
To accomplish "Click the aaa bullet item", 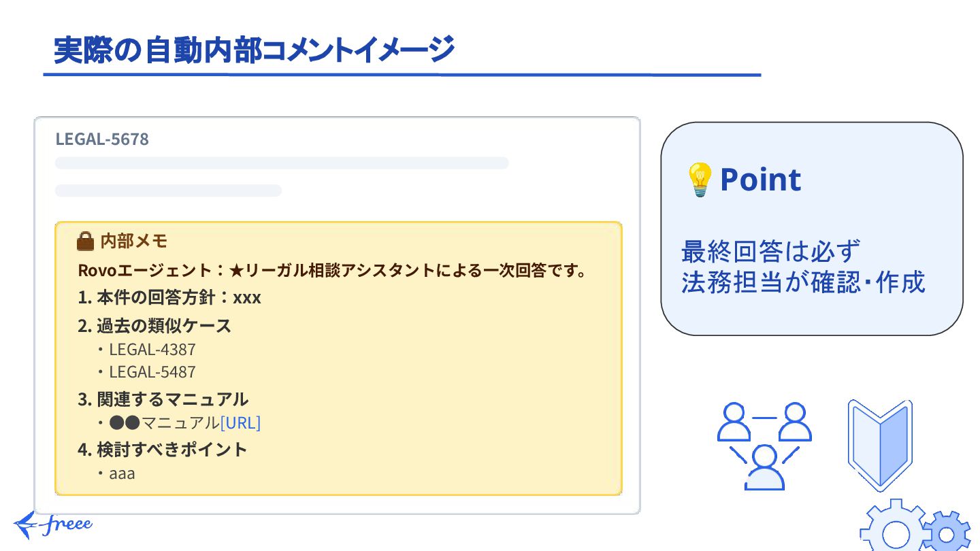I will point(122,473).
